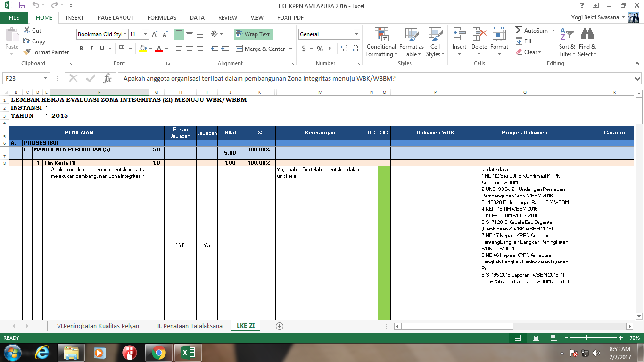Increase font size with the large A
Image resolution: width=644 pixels, height=362 pixels.
coord(155,34)
